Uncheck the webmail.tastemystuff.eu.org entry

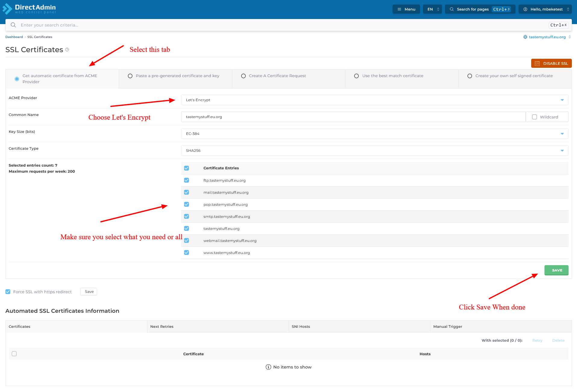[187, 240]
